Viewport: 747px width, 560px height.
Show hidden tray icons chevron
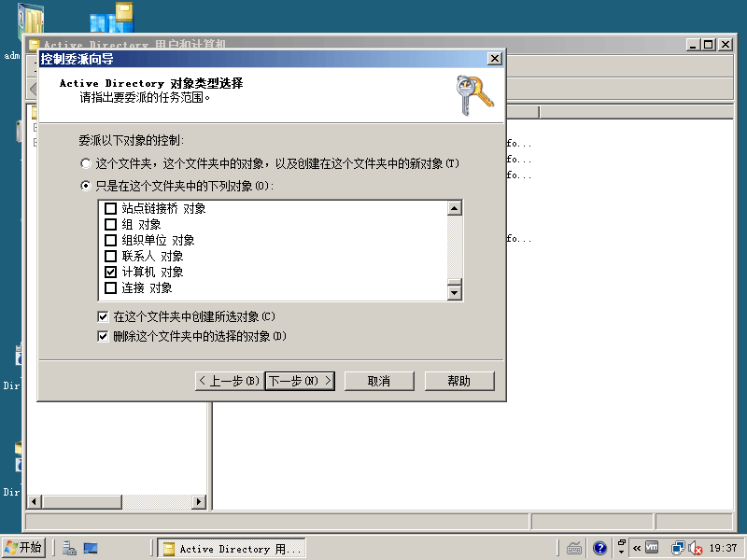pyautogui.click(x=636, y=549)
